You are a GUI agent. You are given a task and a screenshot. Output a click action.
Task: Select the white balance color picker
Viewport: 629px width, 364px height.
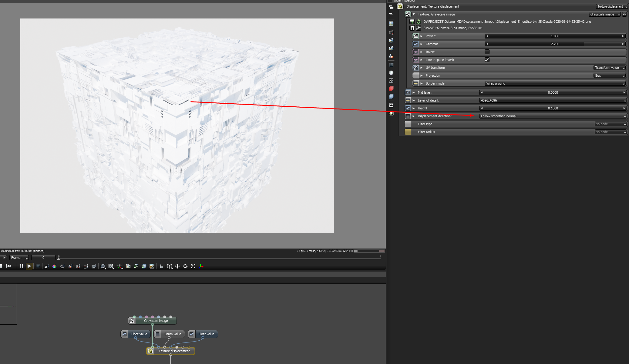tap(54, 266)
